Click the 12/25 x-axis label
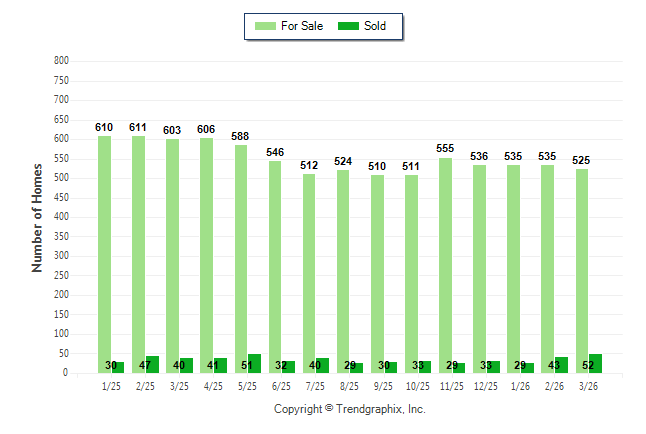Viewport: 646px width, 434px height. pos(486,386)
